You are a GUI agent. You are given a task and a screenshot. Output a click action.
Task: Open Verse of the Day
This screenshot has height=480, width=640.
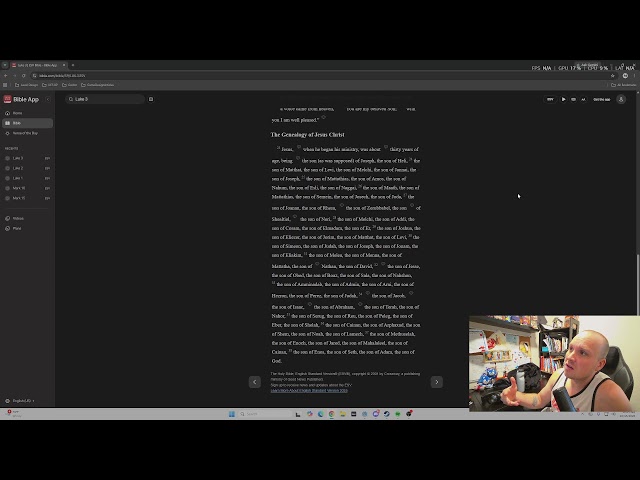[27, 133]
